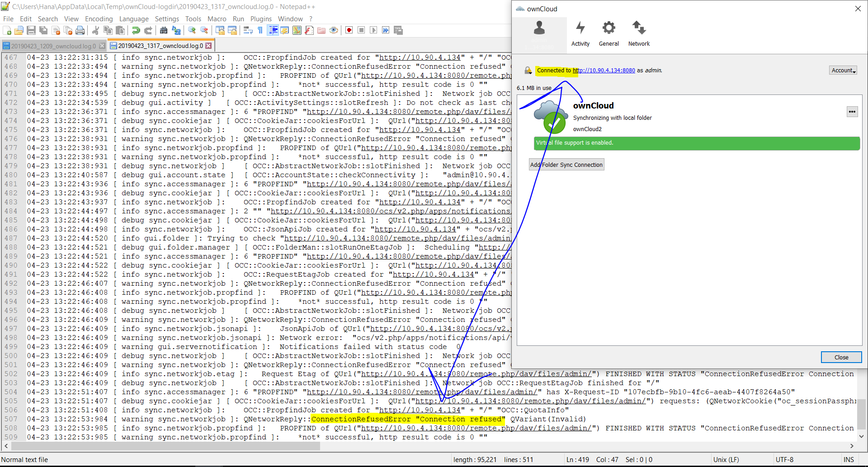Click the URL link on line 467
The height and width of the screenshot is (467, 868).
click(420, 57)
